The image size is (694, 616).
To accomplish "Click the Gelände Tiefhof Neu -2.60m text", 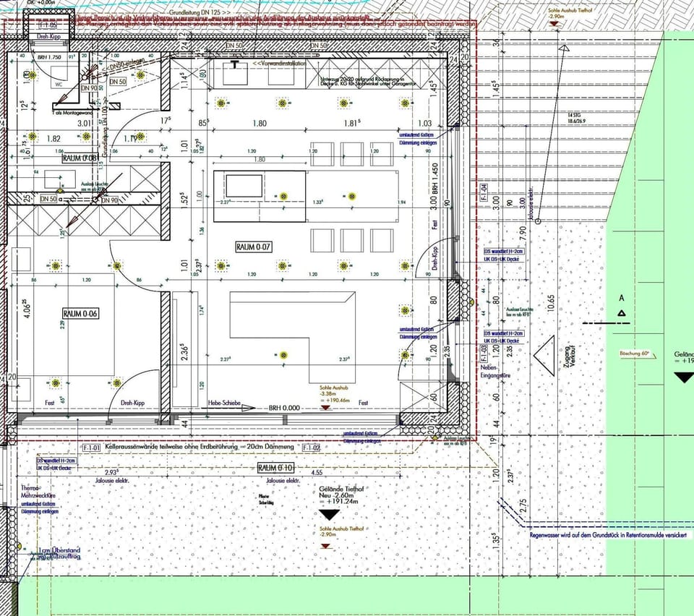I will click(341, 496).
